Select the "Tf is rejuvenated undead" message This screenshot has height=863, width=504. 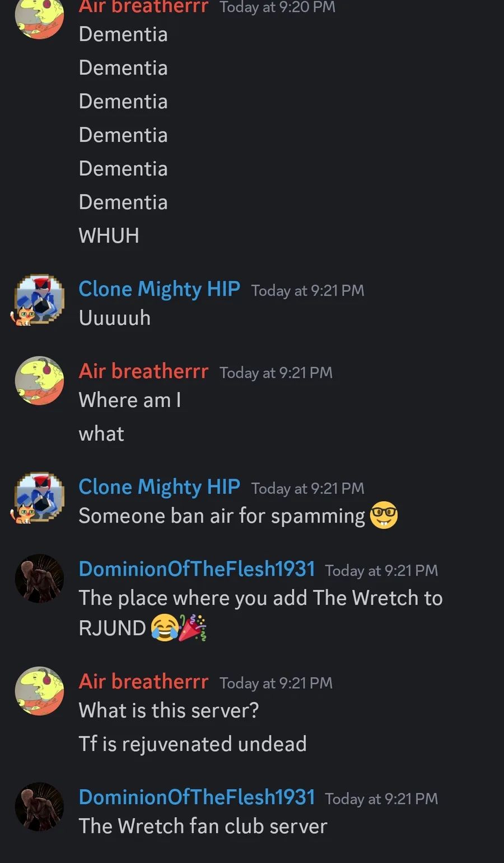(192, 744)
